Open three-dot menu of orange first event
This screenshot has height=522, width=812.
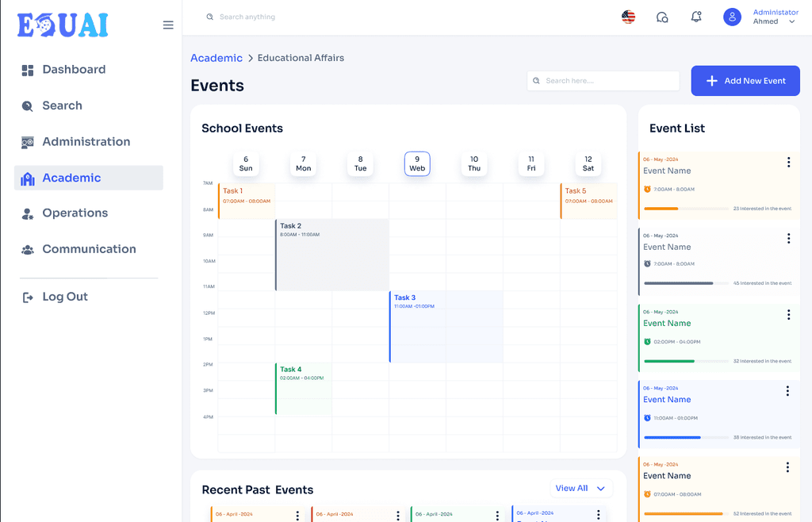point(788,162)
